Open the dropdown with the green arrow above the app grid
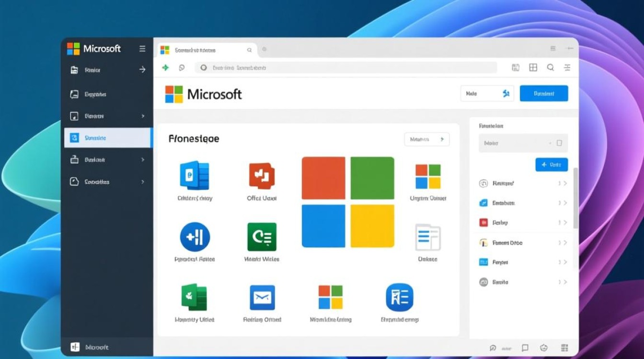 click(x=427, y=139)
